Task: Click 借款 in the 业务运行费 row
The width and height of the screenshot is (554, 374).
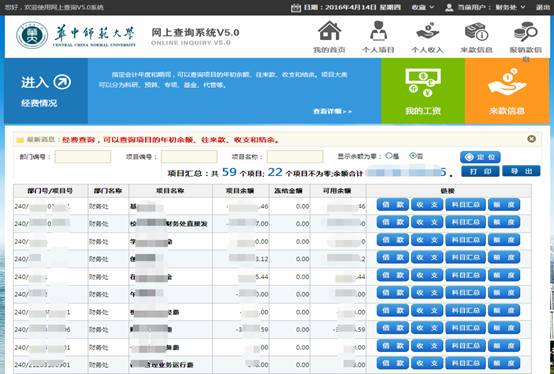Action: click(x=393, y=363)
